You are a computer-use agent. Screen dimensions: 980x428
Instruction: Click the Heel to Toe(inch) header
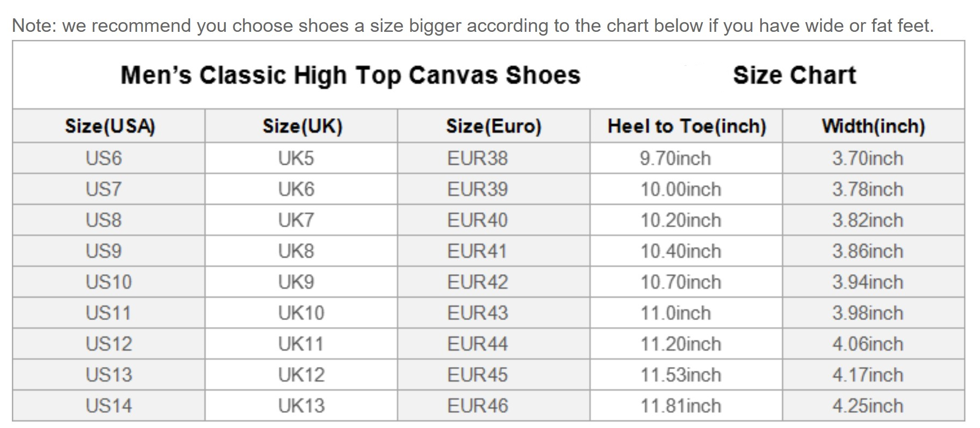pyautogui.click(x=686, y=126)
